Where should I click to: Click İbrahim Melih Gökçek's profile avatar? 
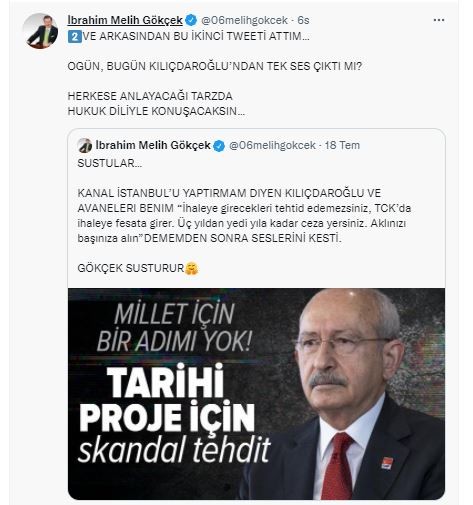pyautogui.click(x=40, y=31)
